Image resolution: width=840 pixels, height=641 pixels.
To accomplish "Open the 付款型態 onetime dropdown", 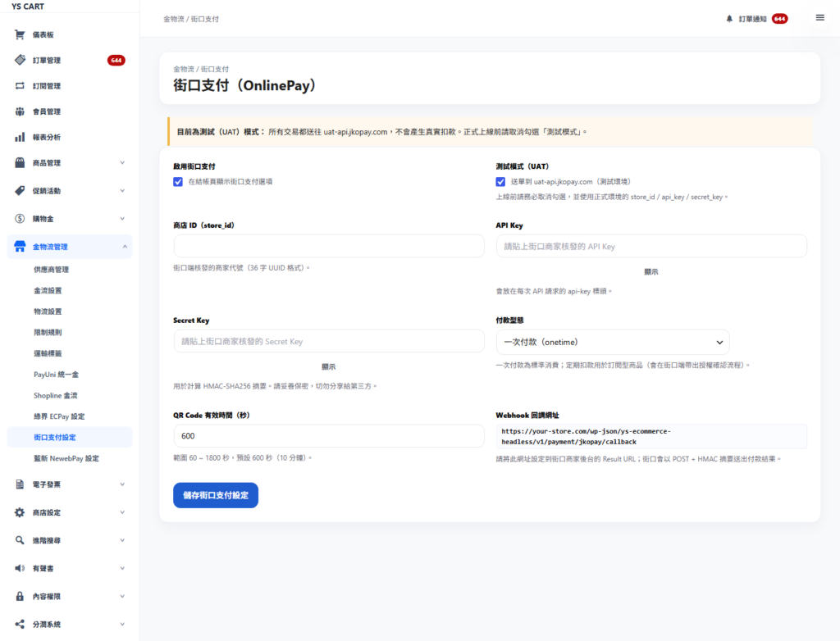I will point(612,342).
